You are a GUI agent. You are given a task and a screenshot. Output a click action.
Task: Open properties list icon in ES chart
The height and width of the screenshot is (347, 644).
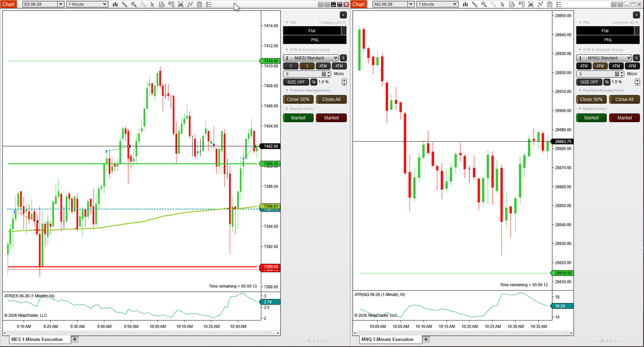(209, 4)
